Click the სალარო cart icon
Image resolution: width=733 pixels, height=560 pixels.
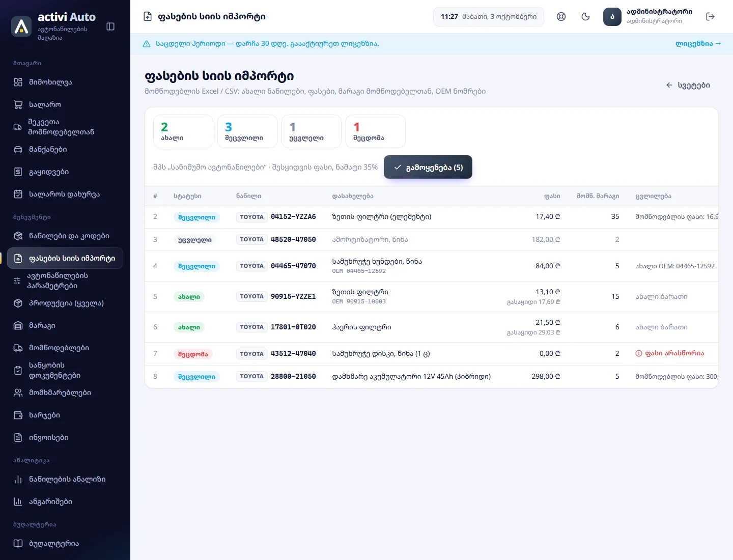(x=18, y=104)
